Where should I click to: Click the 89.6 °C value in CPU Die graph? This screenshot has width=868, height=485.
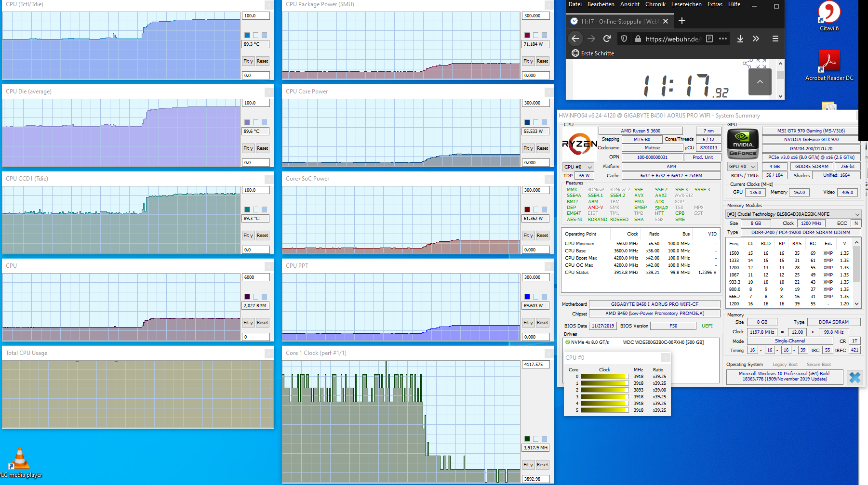pyautogui.click(x=255, y=131)
